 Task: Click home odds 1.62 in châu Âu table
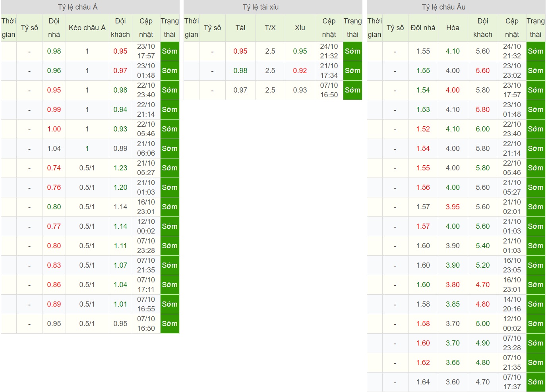[x=423, y=363]
